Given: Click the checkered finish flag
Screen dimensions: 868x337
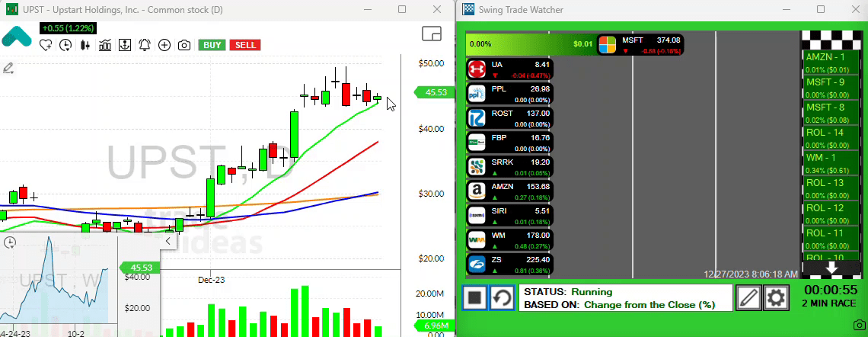Looking at the screenshot, I should pos(831,40).
